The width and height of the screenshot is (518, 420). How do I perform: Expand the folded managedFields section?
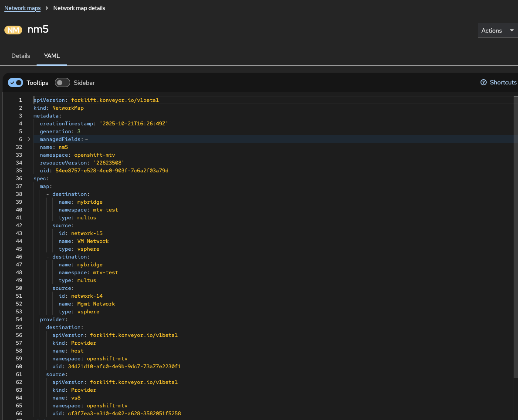29,139
